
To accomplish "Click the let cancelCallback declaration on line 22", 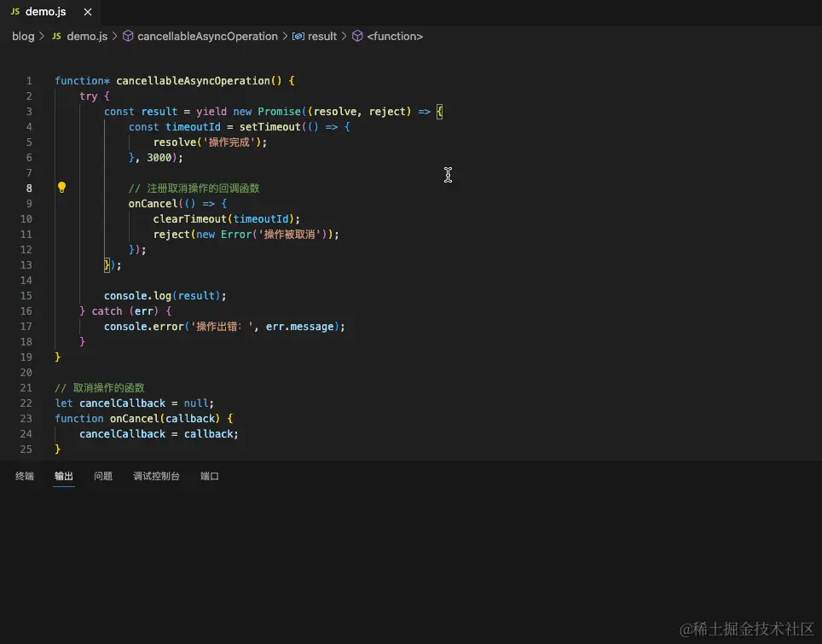I will (x=110, y=403).
